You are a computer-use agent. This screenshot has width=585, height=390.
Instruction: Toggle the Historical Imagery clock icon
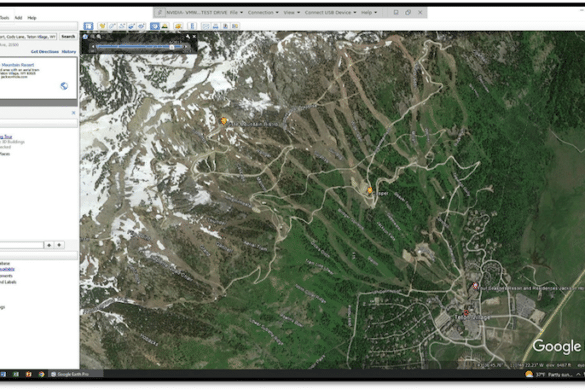(x=154, y=26)
